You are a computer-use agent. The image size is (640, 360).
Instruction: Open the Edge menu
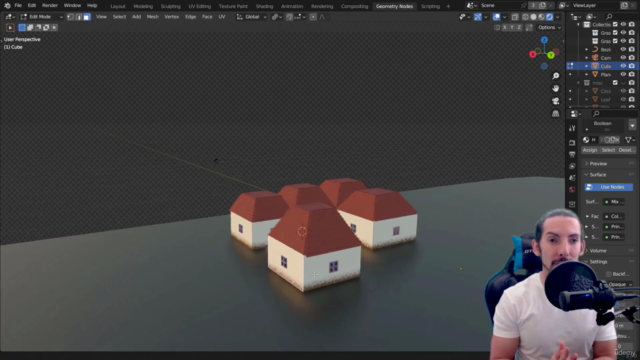(x=190, y=17)
